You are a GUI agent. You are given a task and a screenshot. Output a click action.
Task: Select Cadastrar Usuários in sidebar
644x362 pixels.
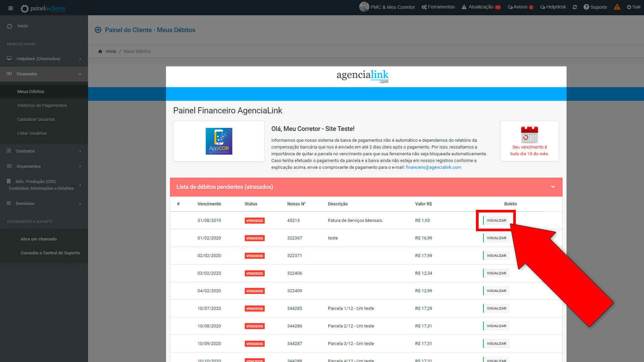coord(36,119)
